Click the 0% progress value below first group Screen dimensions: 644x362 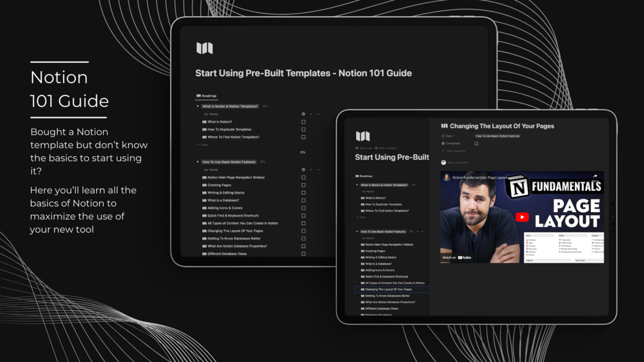coord(302,152)
